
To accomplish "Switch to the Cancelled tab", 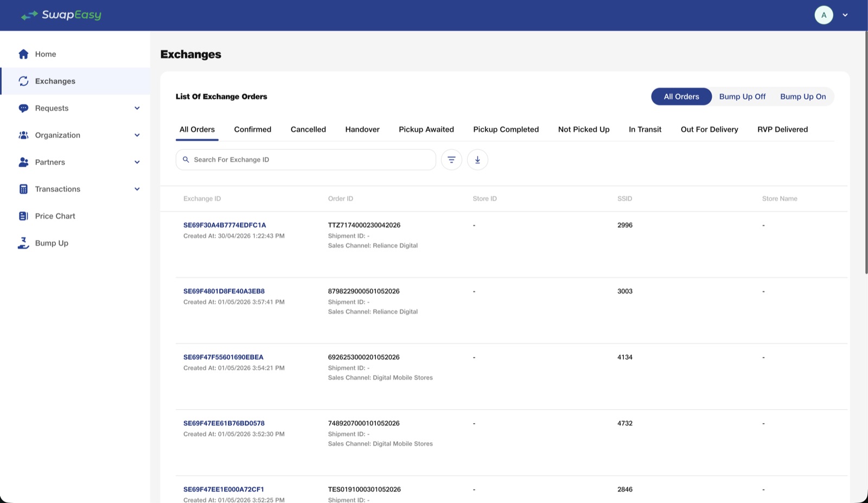I will (x=308, y=129).
